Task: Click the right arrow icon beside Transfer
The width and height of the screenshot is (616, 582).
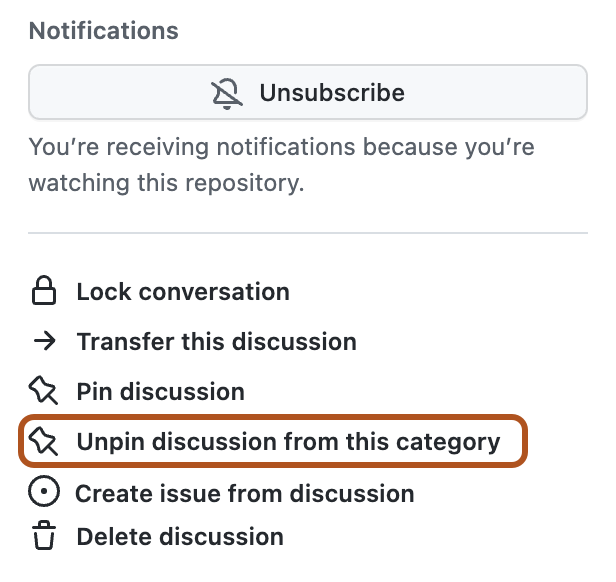Action: click(44, 342)
